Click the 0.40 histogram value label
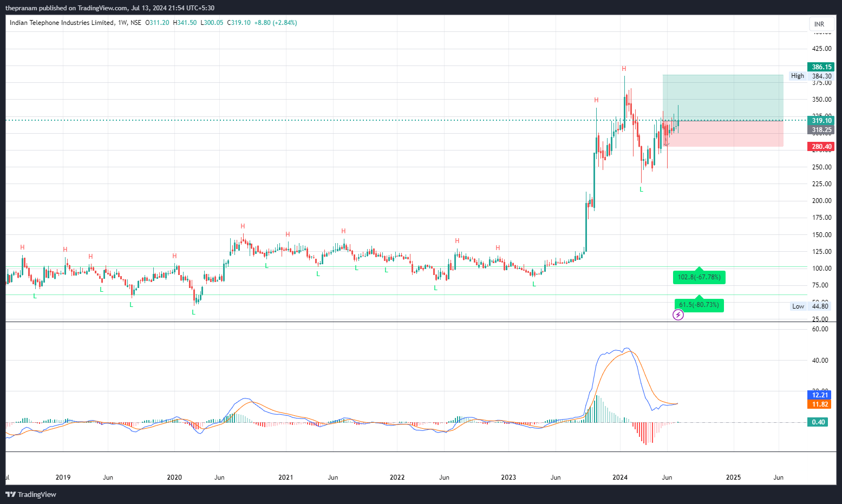 (x=818, y=422)
